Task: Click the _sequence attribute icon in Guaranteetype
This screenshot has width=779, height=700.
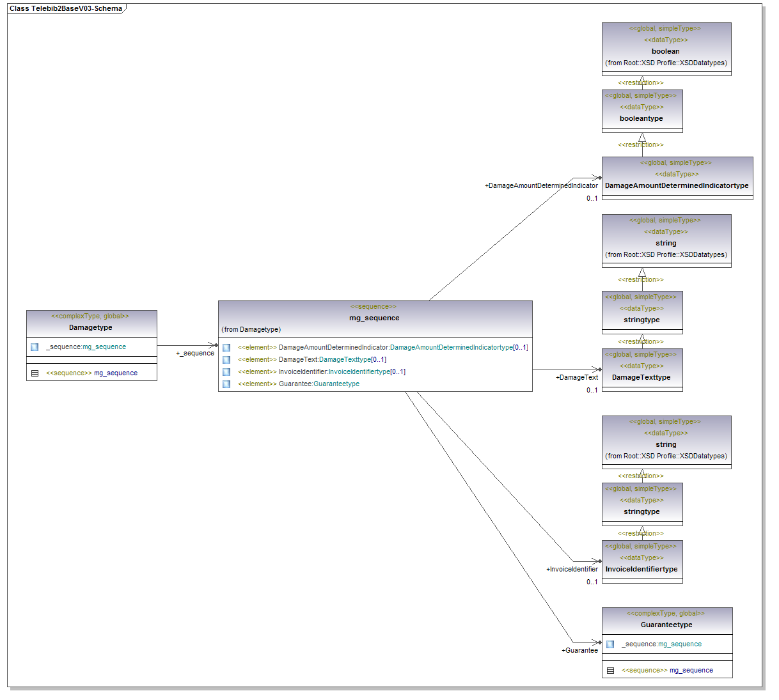Action: click(610, 644)
